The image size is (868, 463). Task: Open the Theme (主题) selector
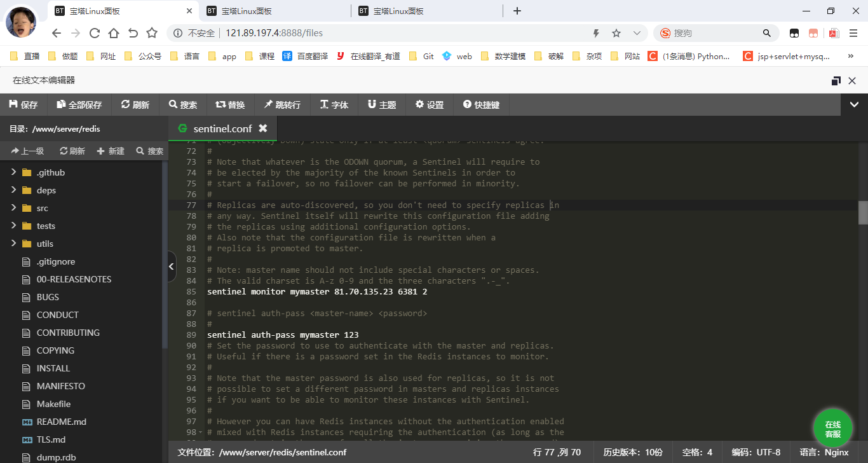[x=382, y=105]
